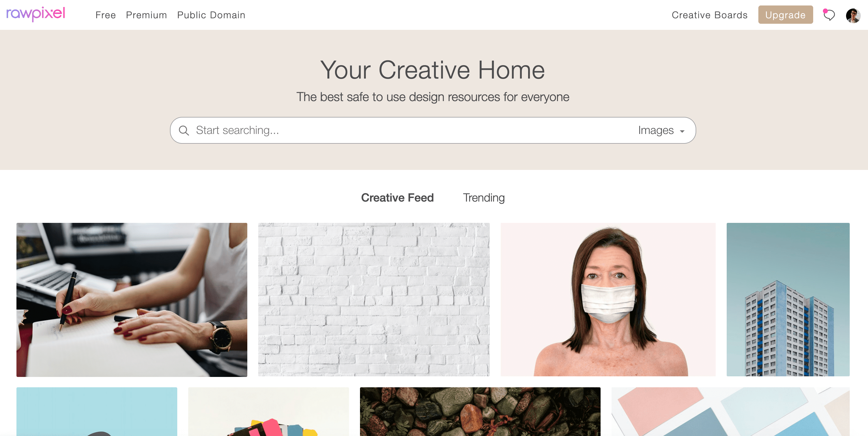Image resolution: width=868 pixels, height=436 pixels.
Task: Open the woman writing notebook photo
Action: point(132,300)
